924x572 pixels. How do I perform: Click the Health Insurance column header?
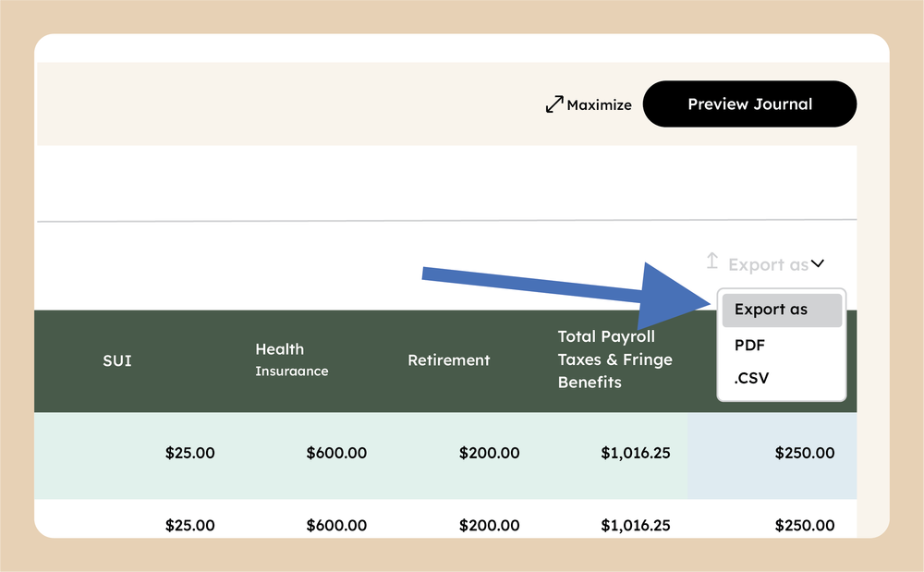[x=291, y=359]
